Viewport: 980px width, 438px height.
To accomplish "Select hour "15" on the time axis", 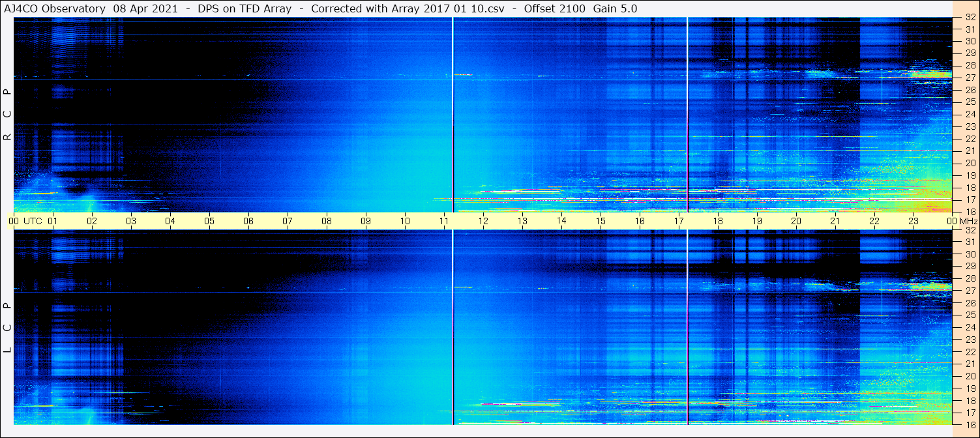I will pos(601,221).
